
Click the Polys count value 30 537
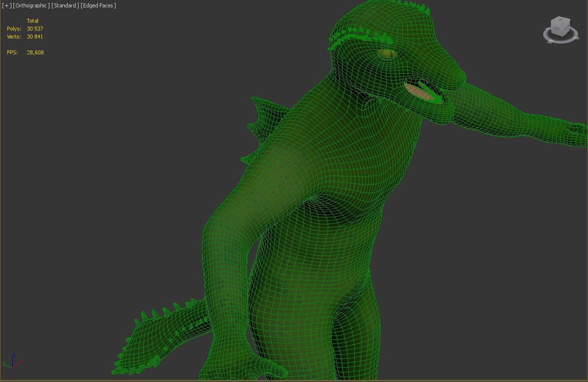(x=35, y=29)
